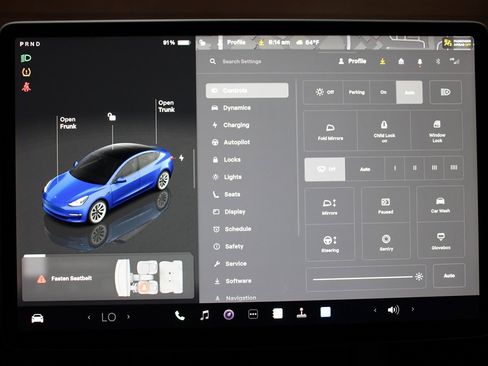Set exterior lights to Off
488x366 pixels.
point(324,92)
